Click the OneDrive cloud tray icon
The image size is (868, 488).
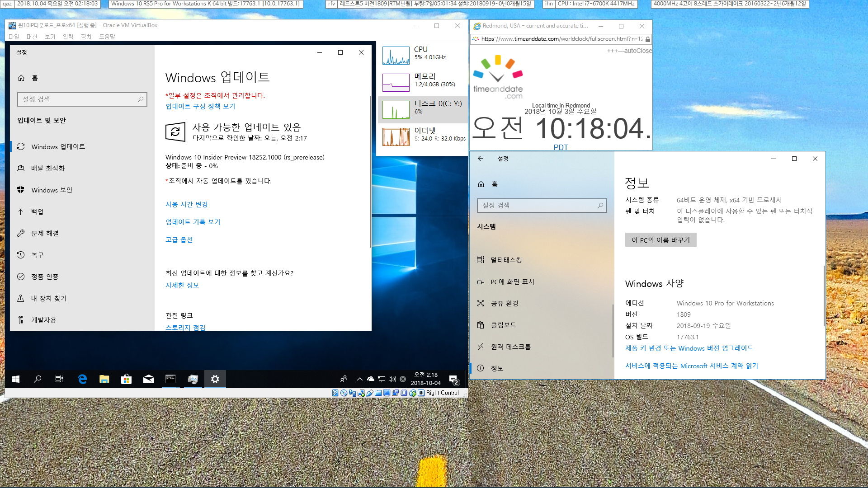pos(371,379)
